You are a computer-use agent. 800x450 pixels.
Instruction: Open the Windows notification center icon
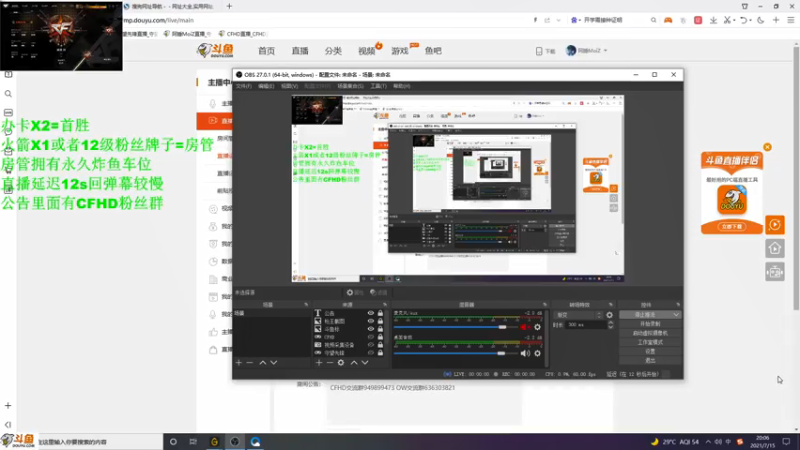tap(786, 442)
